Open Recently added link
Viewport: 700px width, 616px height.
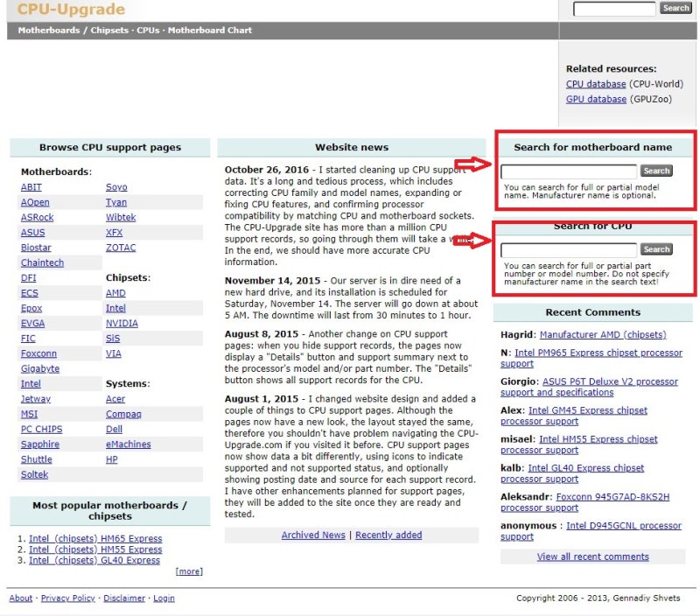pyautogui.click(x=388, y=535)
